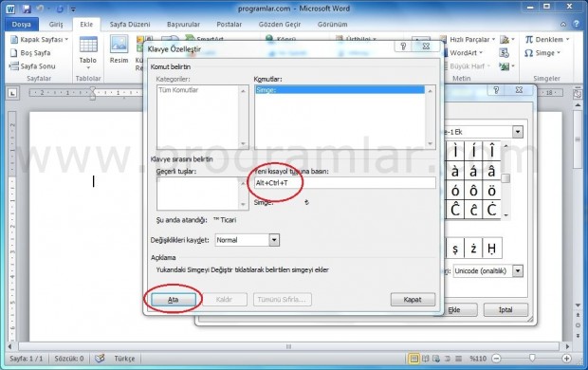Image resolution: width=588 pixels, height=370 pixels.
Task: Switch to Print Layout view icon
Action: click(x=414, y=359)
